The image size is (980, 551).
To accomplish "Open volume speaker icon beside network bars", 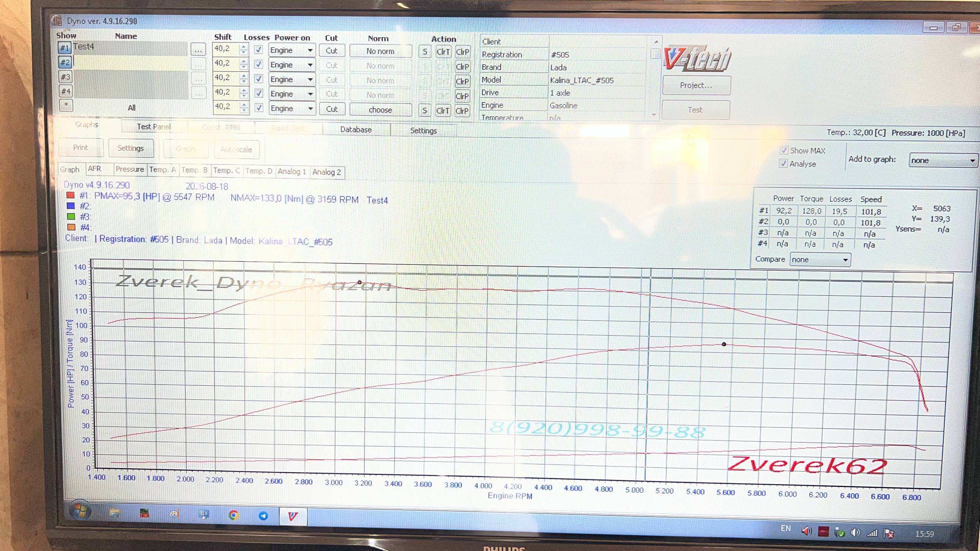I will [855, 532].
